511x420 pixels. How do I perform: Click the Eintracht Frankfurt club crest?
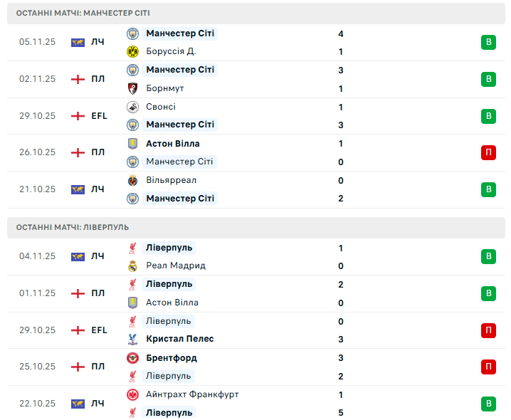coord(132,394)
